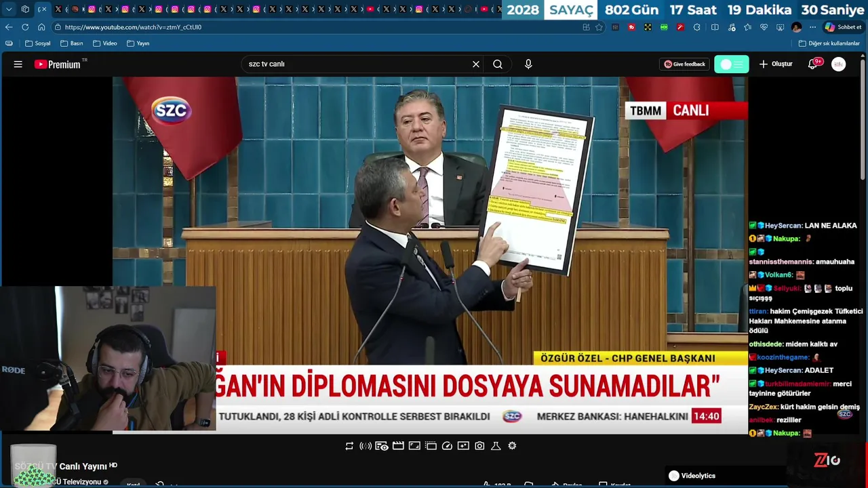Viewport: 868px width, 488px height.
Task: Open browser settings and more ellipsis
Action: pyautogui.click(x=813, y=27)
